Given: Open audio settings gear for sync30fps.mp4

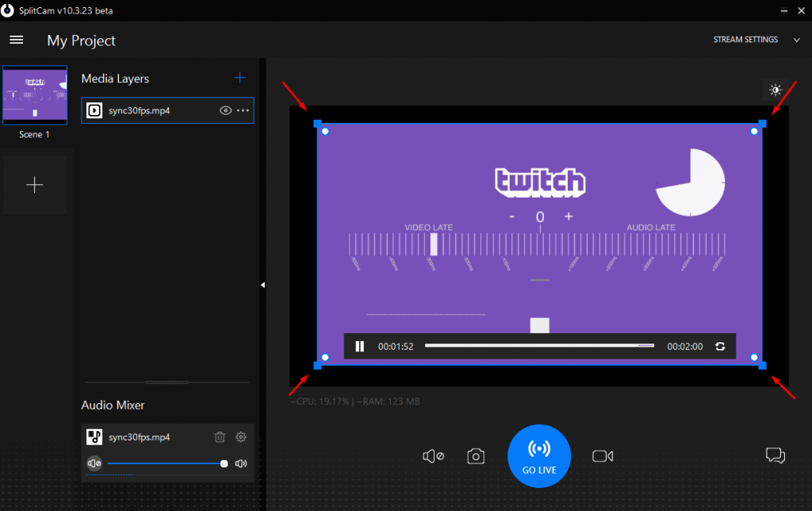Looking at the screenshot, I should (241, 437).
